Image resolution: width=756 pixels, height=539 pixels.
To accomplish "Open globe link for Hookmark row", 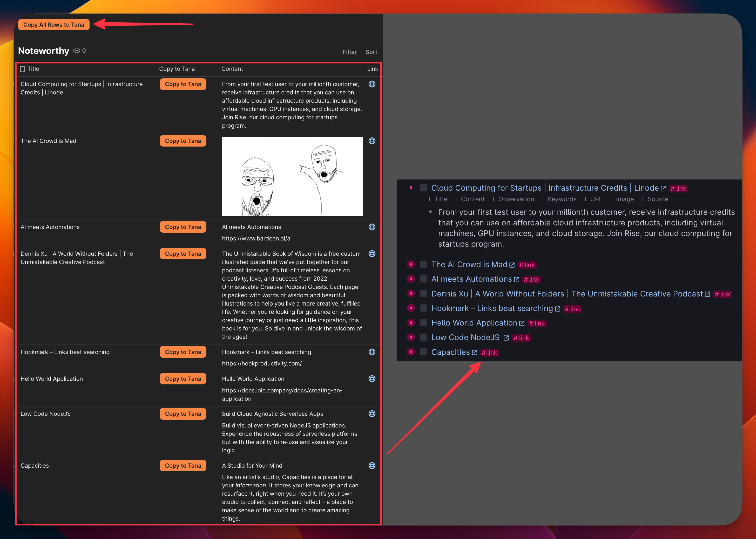I will pos(372,352).
